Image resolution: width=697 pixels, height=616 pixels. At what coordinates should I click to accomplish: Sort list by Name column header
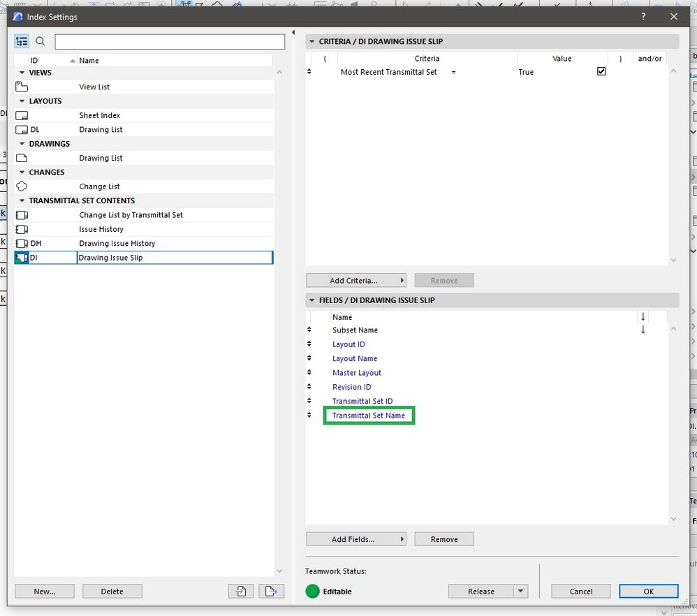tap(175, 61)
